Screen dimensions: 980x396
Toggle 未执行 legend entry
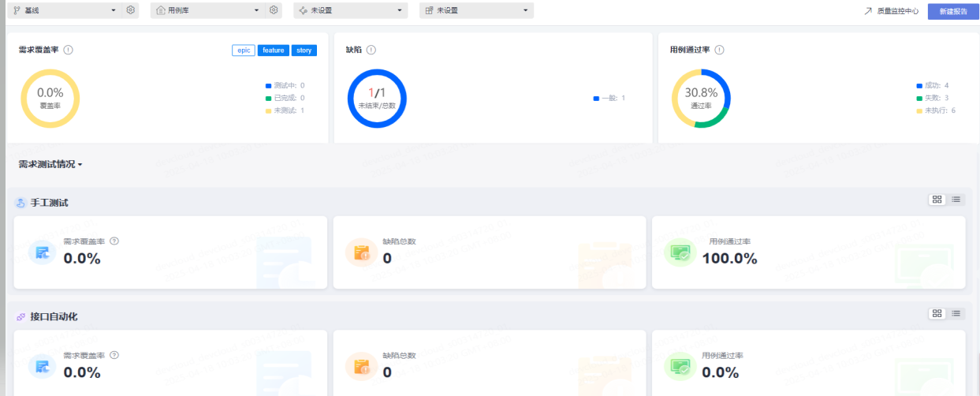click(936, 110)
